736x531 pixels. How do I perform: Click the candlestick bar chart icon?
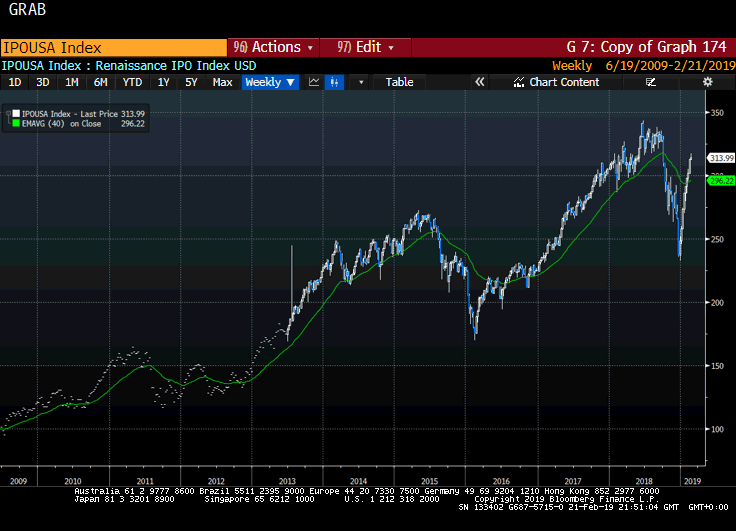tap(335, 82)
